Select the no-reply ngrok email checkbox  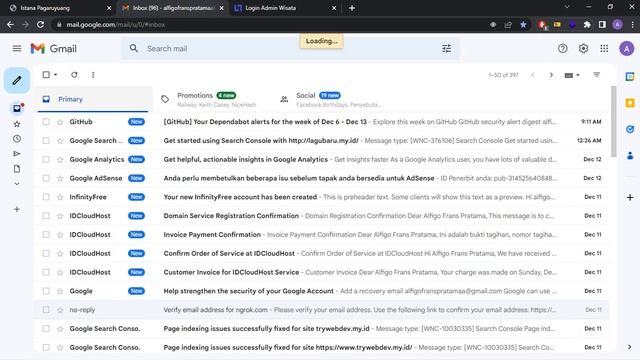[x=46, y=310]
